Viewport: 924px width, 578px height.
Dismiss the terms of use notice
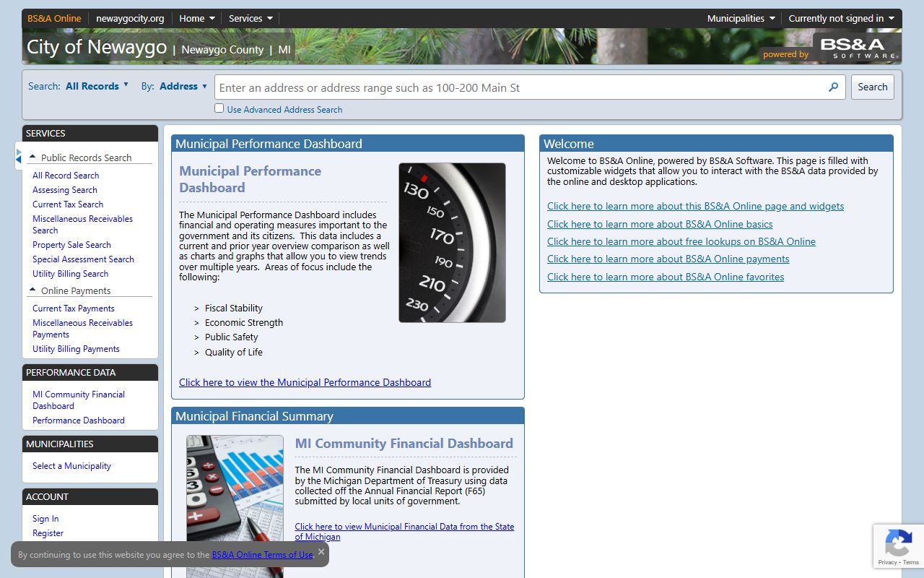[x=321, y=551]
